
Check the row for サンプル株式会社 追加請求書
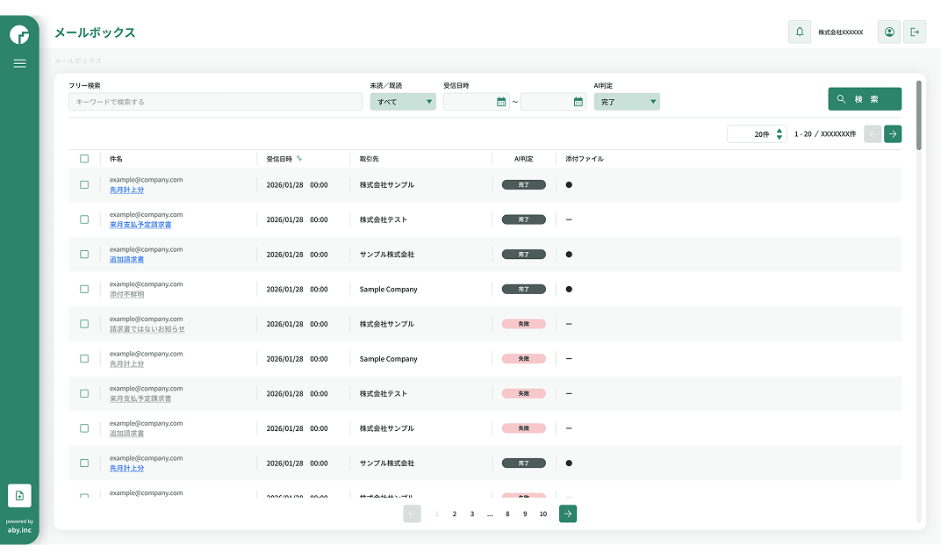point(84,255)
